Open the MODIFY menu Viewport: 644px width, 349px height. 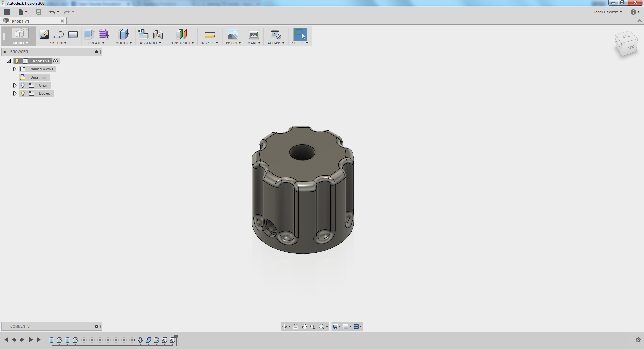click(123, 43)
